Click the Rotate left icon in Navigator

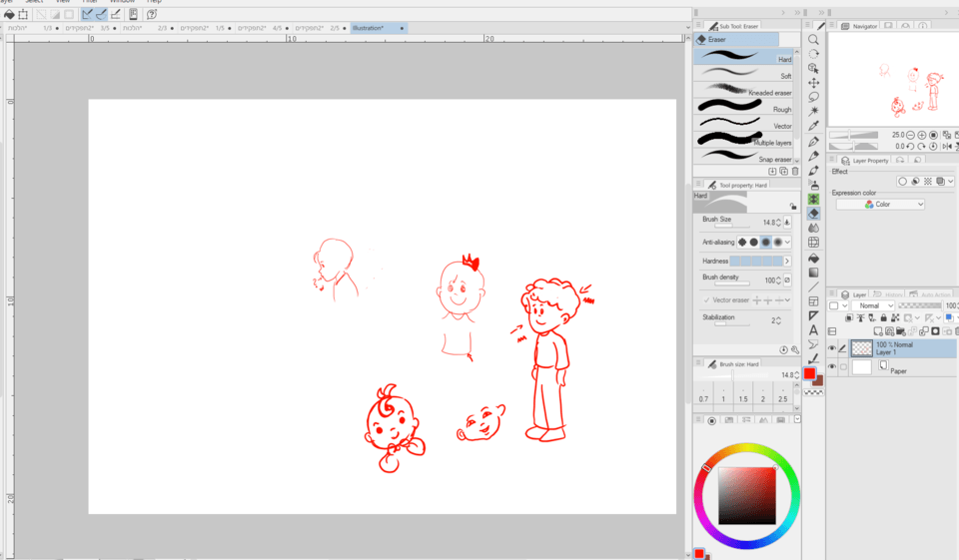click(x=910, y=146)
